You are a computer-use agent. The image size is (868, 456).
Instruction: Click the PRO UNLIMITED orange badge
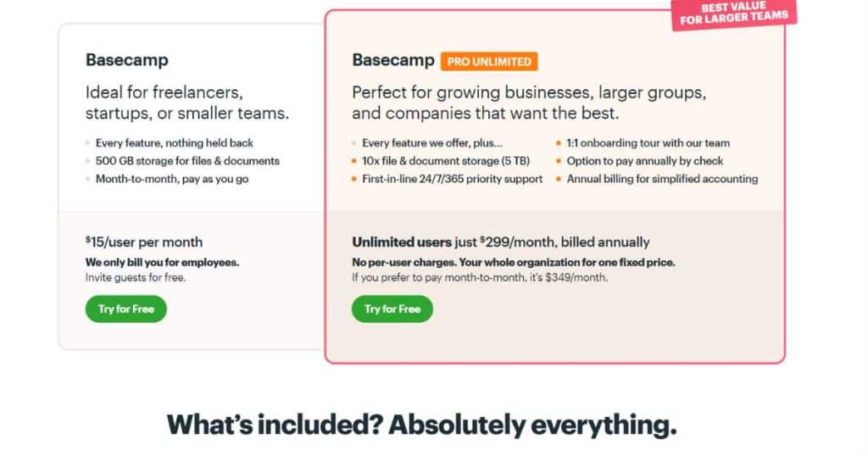click(x=489, y=61)
